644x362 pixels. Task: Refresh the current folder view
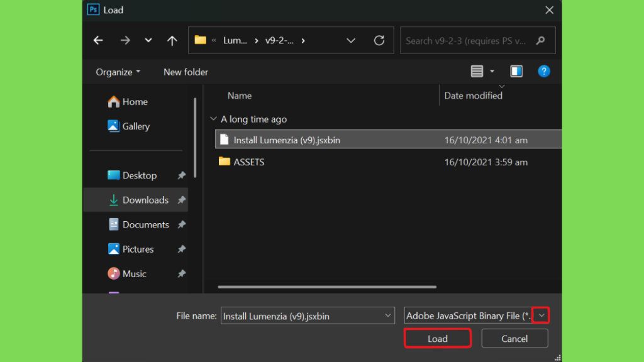coord(379,40)
